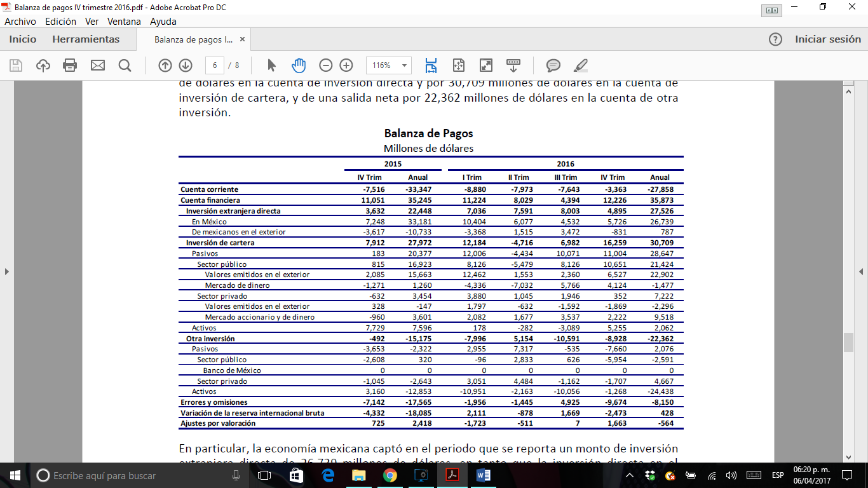Click the Ajustes por valoración row label

(x=218, y=423)
